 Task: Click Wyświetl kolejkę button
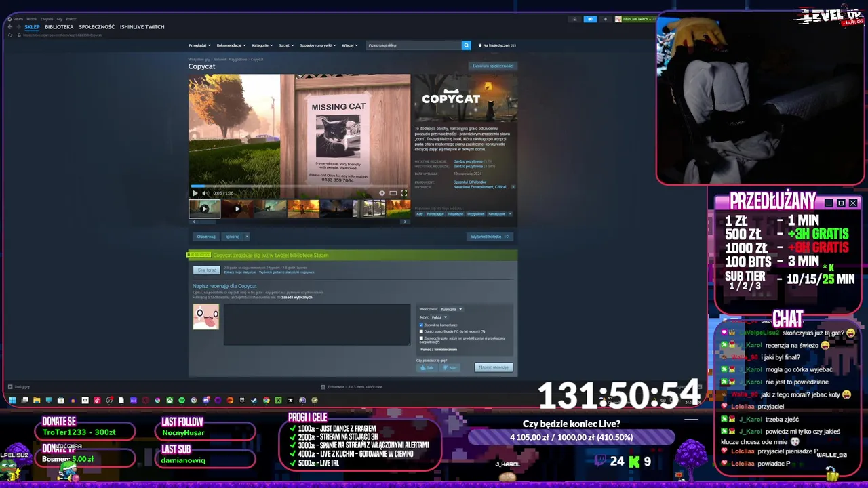pos(490,237)
